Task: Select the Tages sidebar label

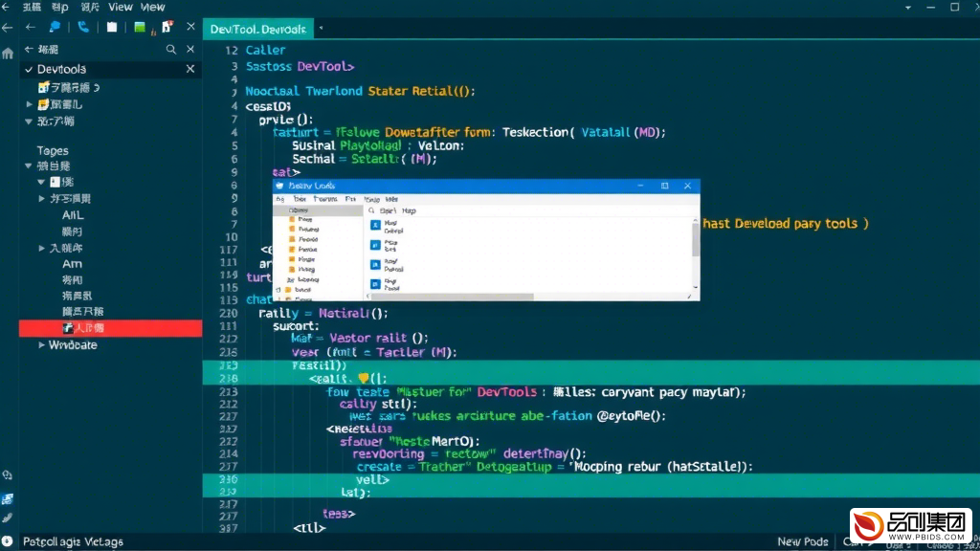Action: [x=53, y=150]
